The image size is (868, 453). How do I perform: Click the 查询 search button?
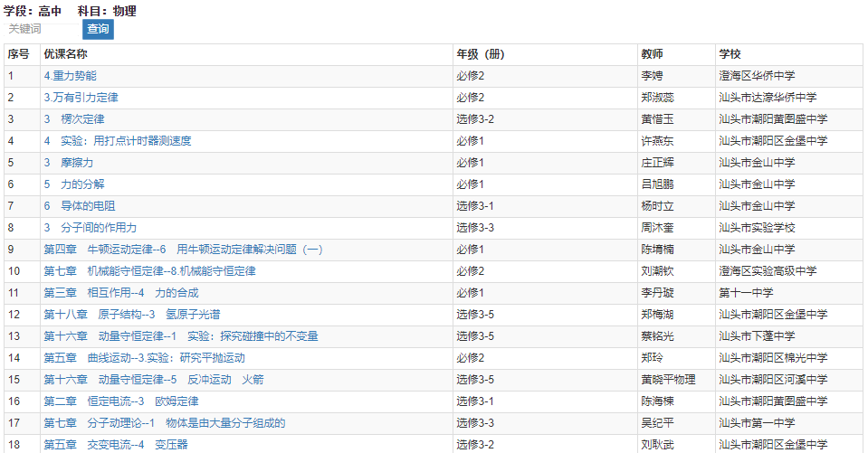click(98, 29)
